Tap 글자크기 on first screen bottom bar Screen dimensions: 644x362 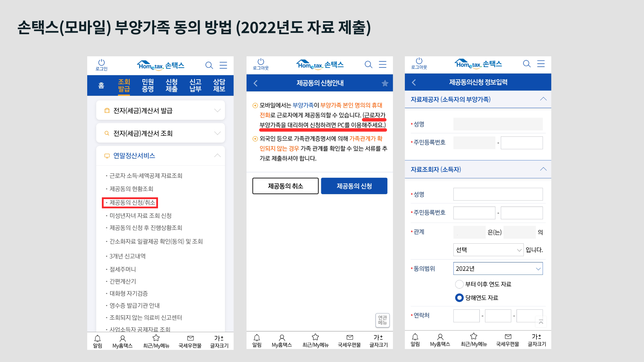point(219,341)
